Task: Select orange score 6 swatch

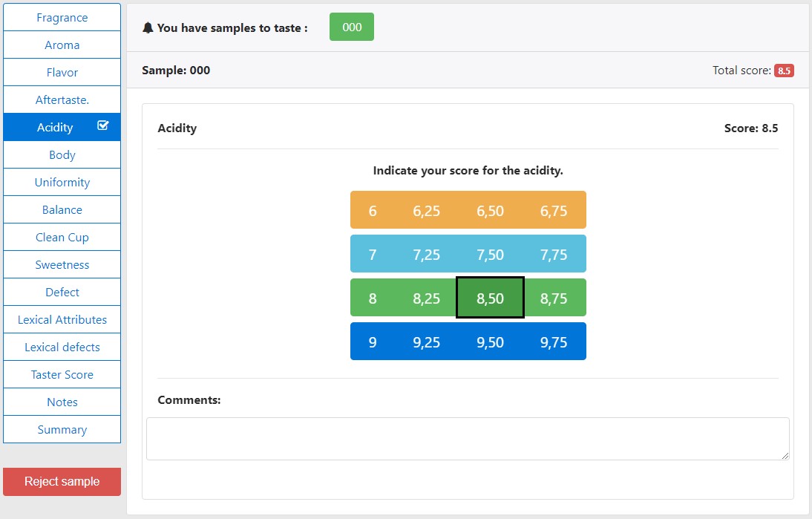Action: click(x=373, y=211)
